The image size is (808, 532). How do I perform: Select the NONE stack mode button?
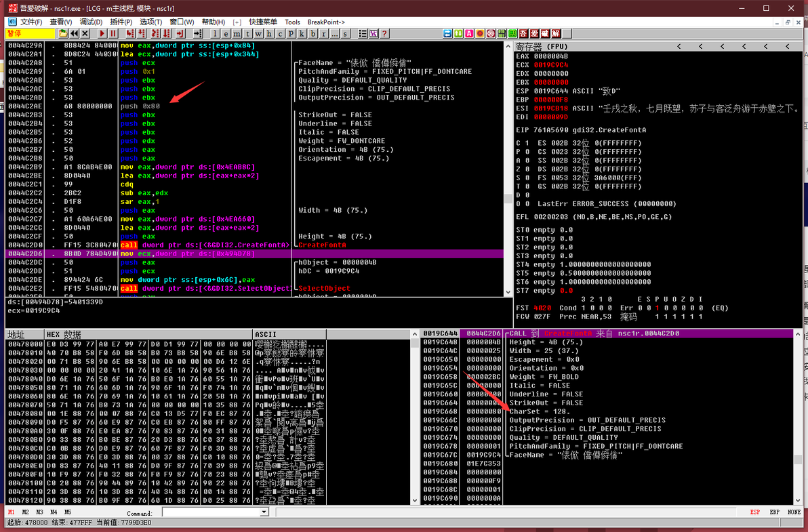pos(794,512)
